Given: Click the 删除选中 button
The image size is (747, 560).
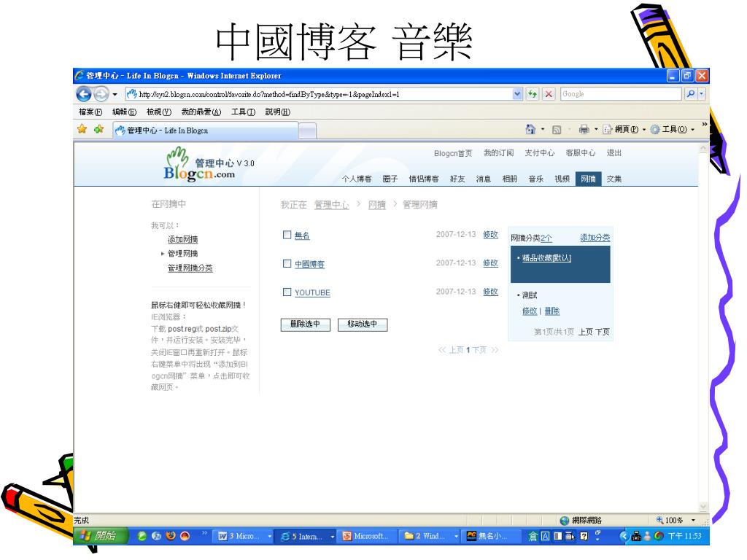Looking at the screenshot, I should pyautogui.click(x=306, y=324).
